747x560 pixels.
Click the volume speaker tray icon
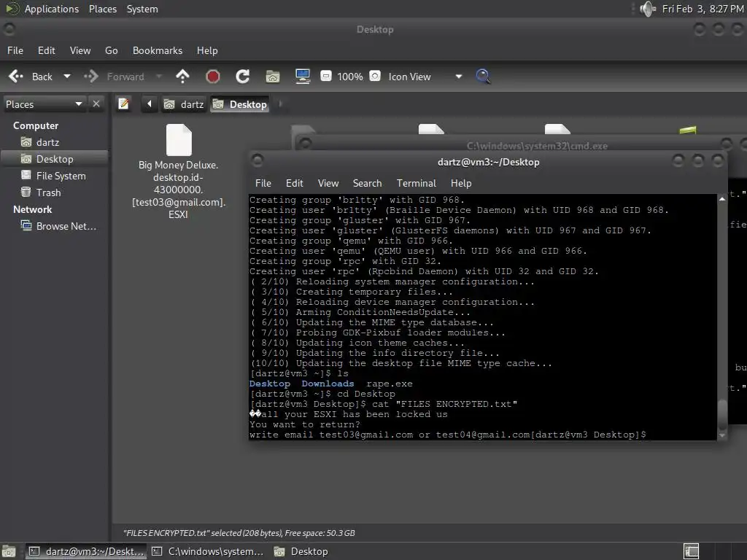[x=648, y=9]
